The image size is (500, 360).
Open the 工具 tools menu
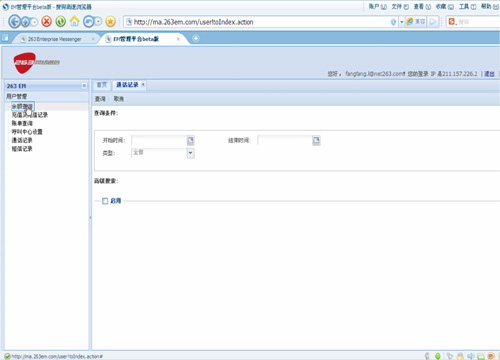(x=467, y=7)
